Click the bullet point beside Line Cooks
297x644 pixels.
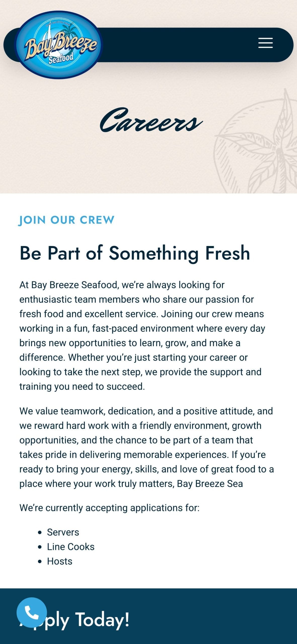(x=39, y=547)
